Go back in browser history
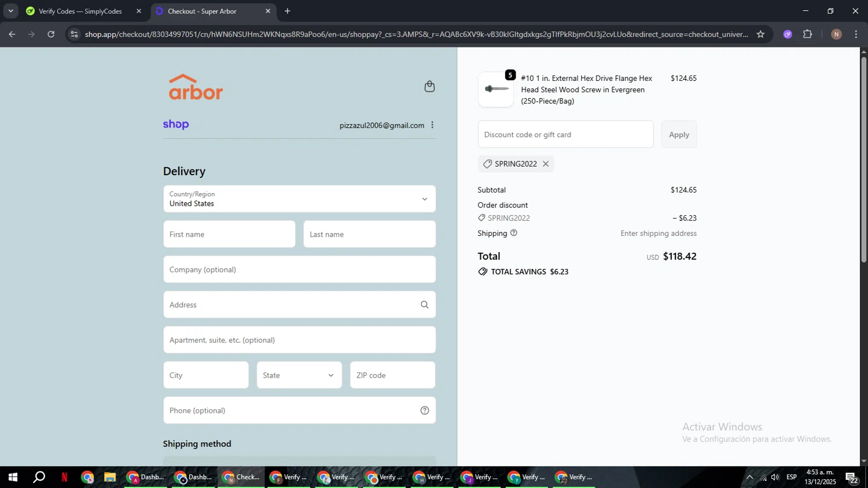Image resolution: width=868 pixels, height=488 pixels. (12, 34)
